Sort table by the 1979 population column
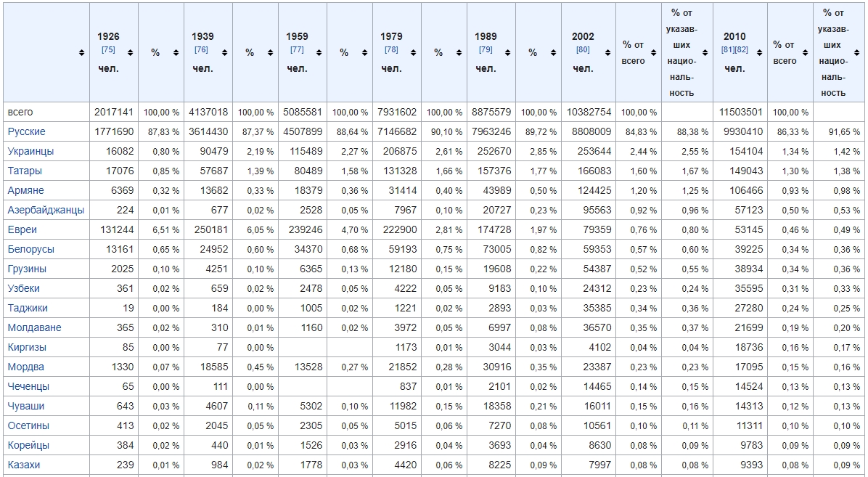Screen dimensions: 868x477 [x=413, y=52]
